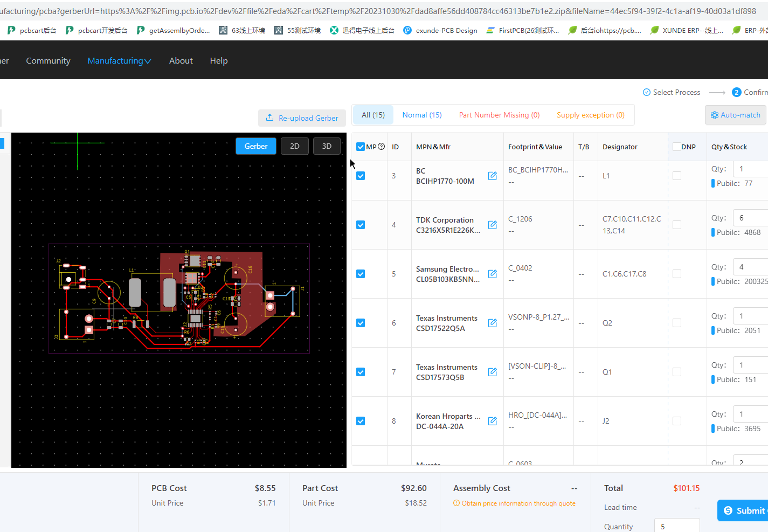Screen dimensions: 768x532
Task: Edit the CSD17573Q5B part entry
Action: pyautogui.click(x=492, y=372)
